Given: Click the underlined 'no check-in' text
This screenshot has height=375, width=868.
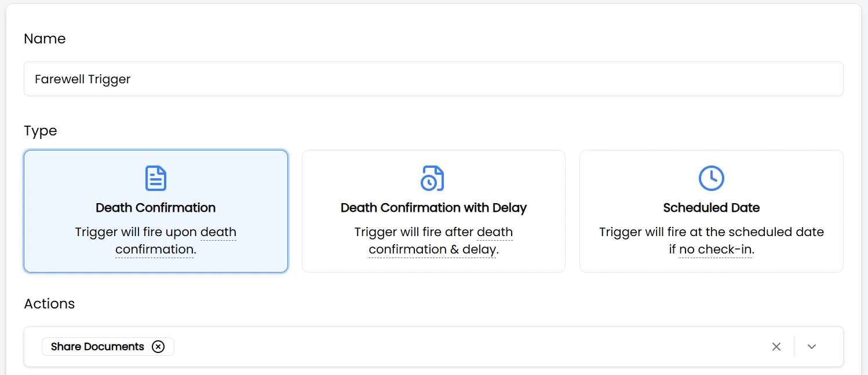Looking at the screenshot, I should tap(716, 249).
